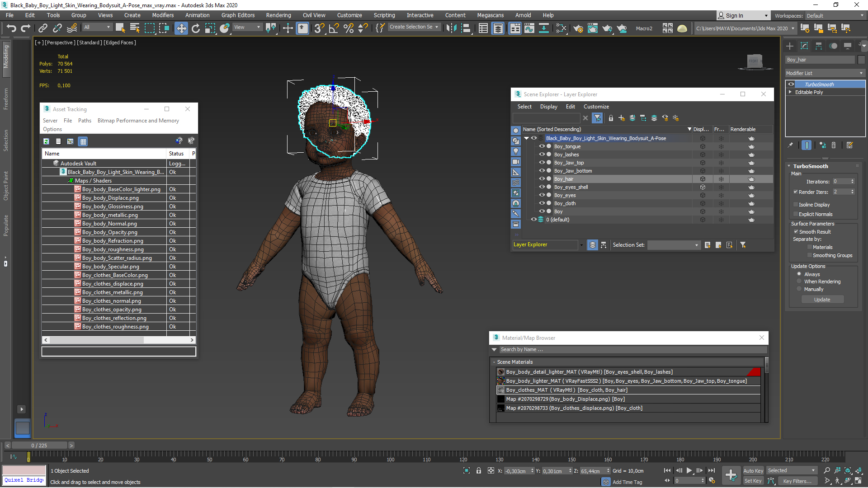Toggle visibility of Boy_cloth layer
The image size is (868, 488).
pos(540,202)
